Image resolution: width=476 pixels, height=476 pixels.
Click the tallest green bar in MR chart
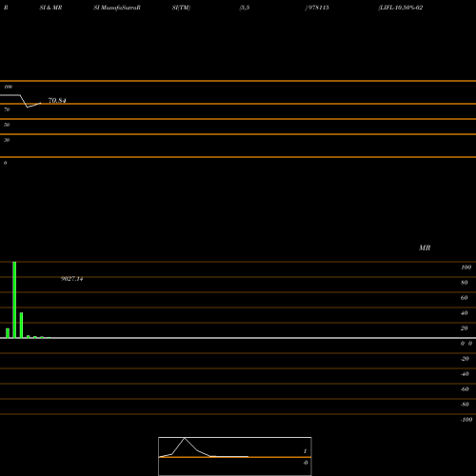click(14, 300)
